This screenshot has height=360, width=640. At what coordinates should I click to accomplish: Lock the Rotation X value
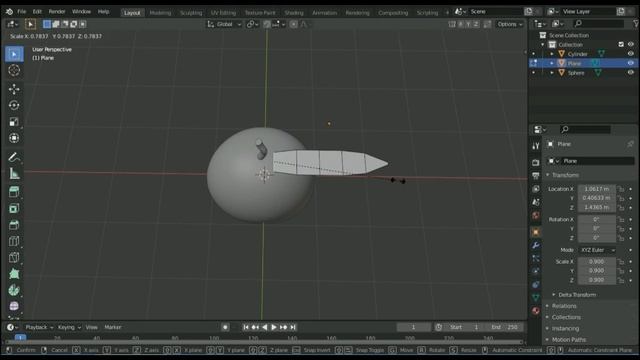tap(621, 220)
